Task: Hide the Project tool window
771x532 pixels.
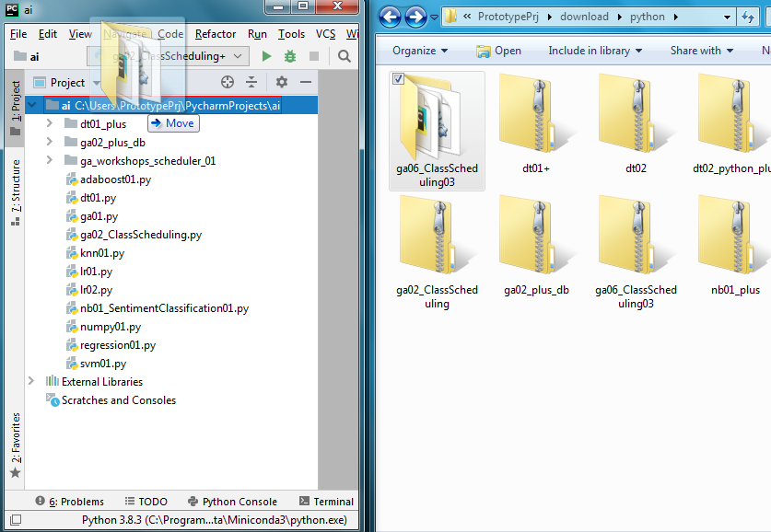Action: point(307,82)
